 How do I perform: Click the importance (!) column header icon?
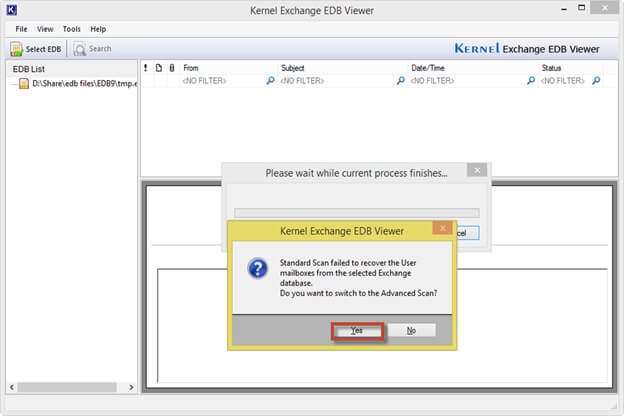pyautogui.click(x=146, y=68)
